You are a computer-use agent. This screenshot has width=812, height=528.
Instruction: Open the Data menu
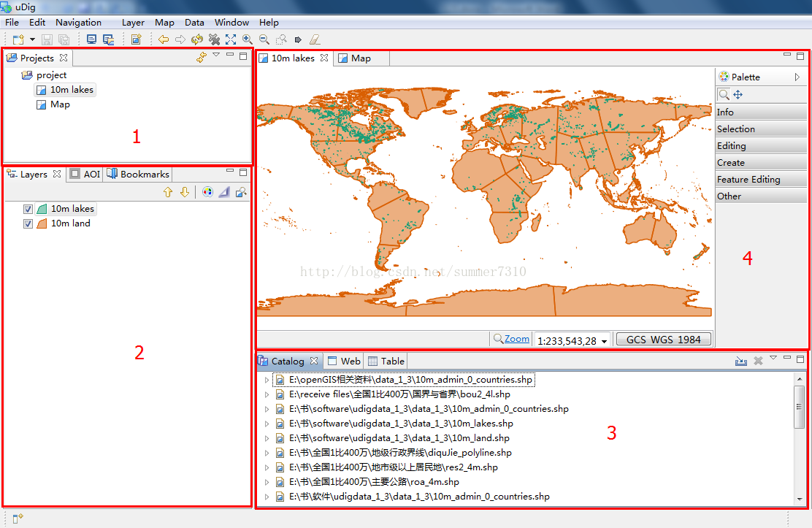(194, 23)
